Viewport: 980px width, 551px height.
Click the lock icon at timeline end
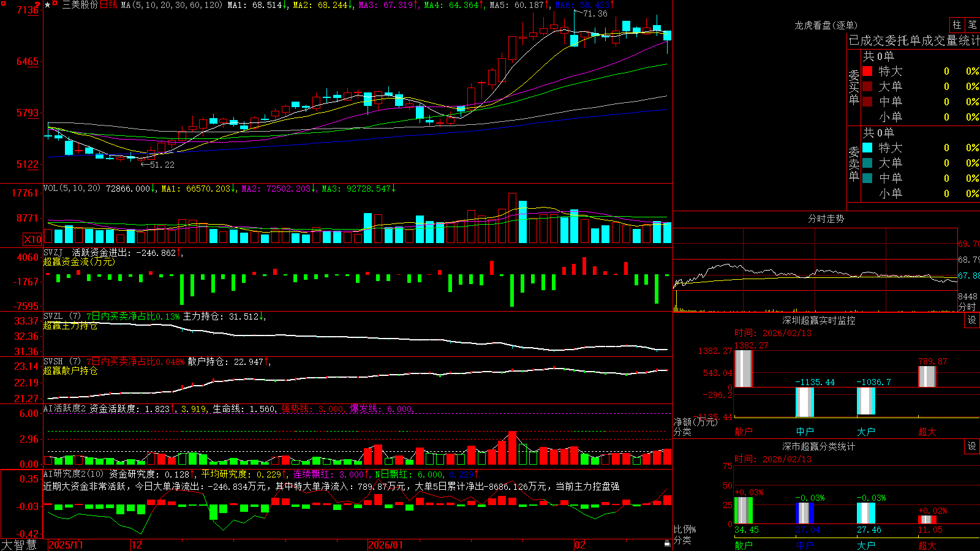(667, 544)
